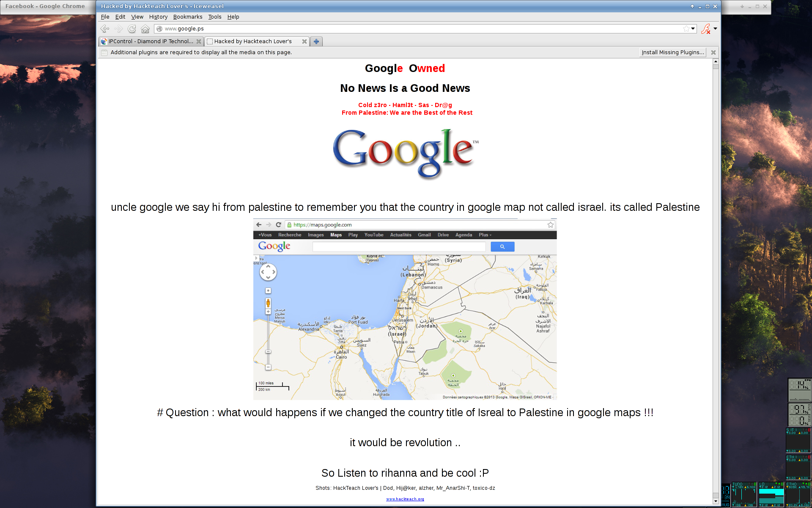Click the ETH0 network monitor widget
This screenshot has width=812, height=508.
click(798, 494)
